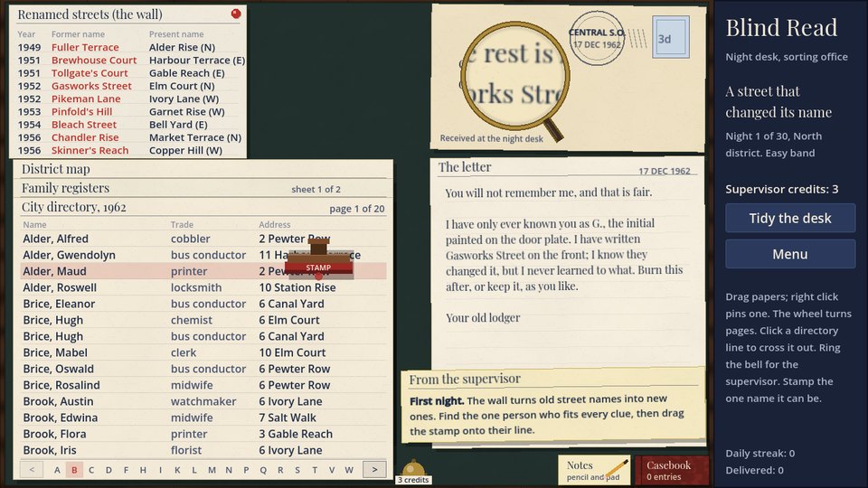
Task: Cross out the Brice, Oswald line
Action: [203, 369]
